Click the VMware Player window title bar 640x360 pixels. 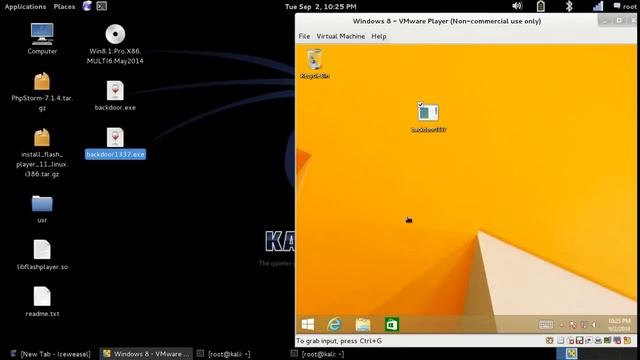pyautogui.click(x=447, y=21)
